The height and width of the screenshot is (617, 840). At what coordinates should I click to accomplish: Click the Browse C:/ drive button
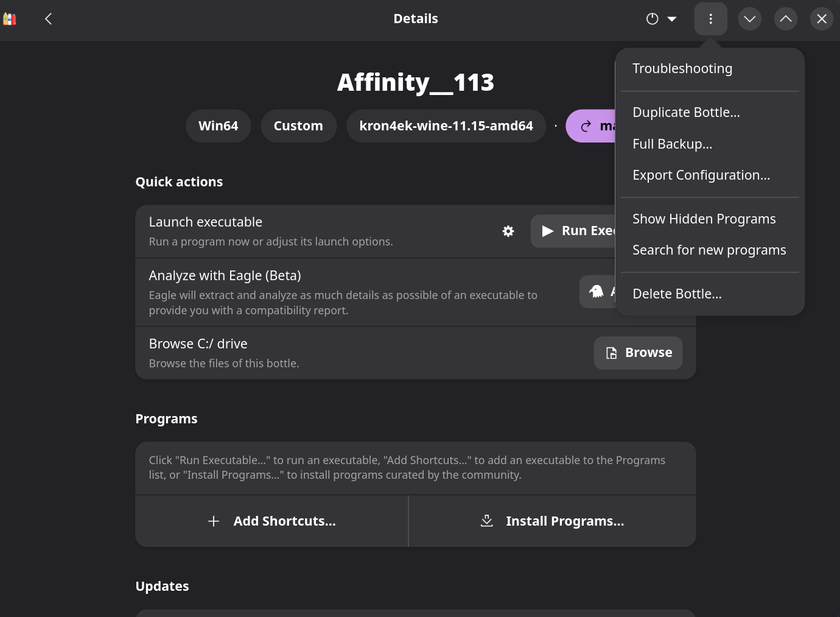pyautogui.click(x=638, y=353)
